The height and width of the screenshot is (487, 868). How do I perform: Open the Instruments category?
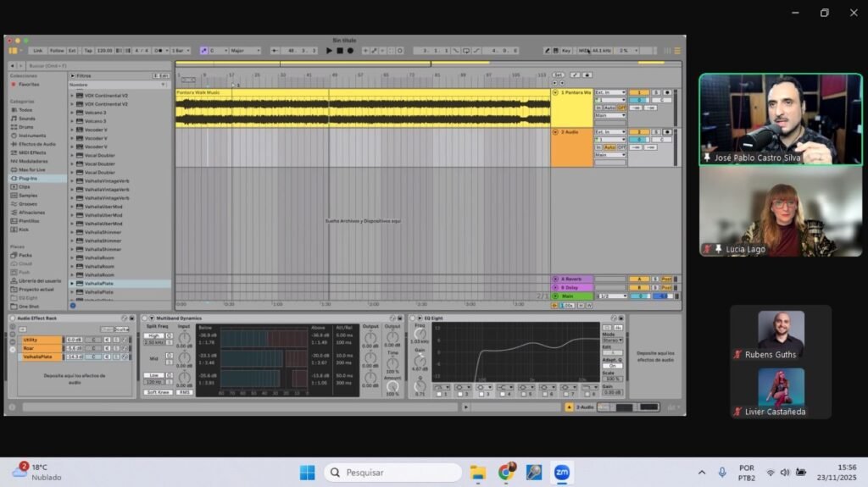click(x=32, y=136)
